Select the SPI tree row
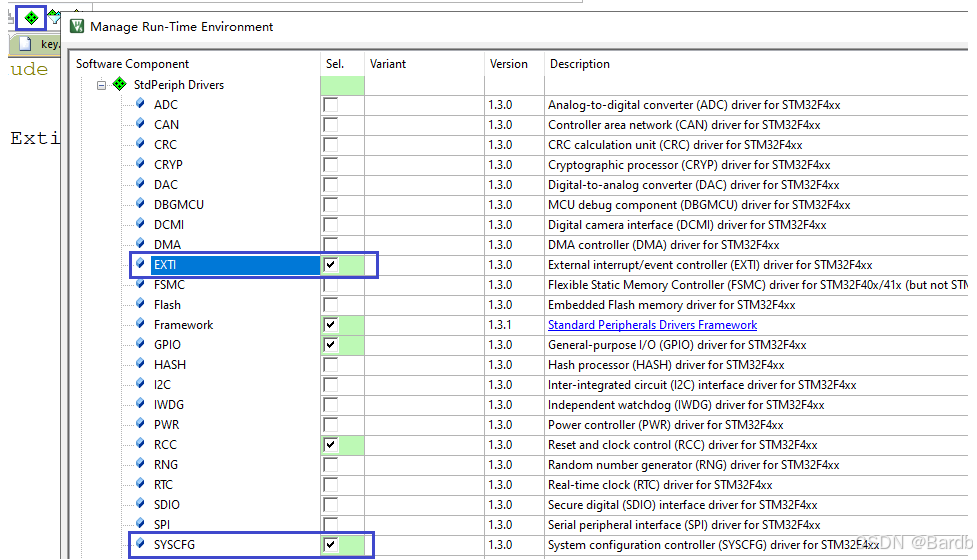This screenshot has height=560, width=977. point(162,524)
